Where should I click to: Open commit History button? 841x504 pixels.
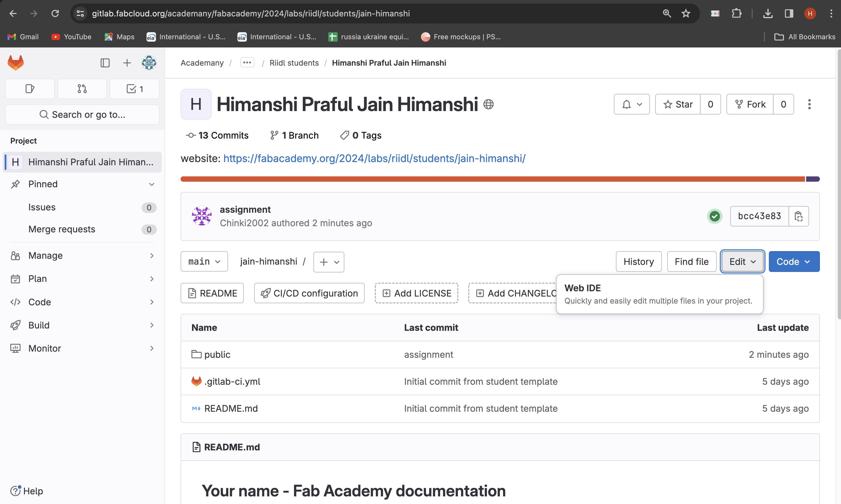coord(638,261)
